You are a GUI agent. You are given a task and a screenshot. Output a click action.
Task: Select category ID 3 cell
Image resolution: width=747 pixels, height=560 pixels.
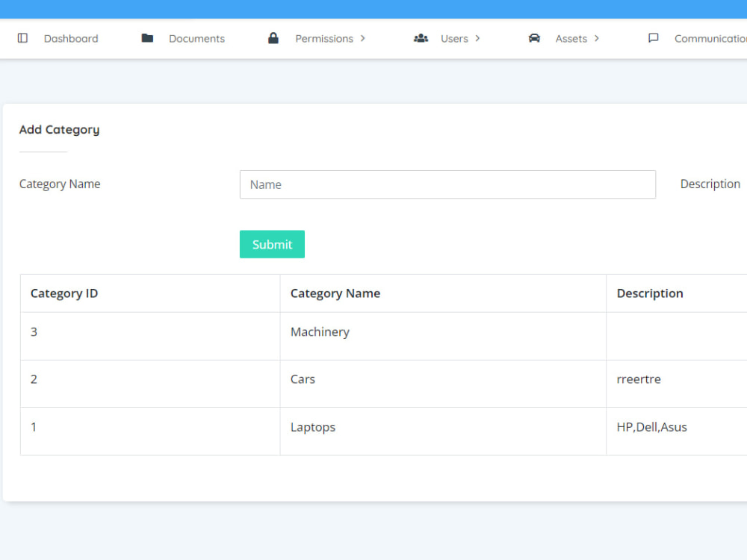tap(150, 336)
